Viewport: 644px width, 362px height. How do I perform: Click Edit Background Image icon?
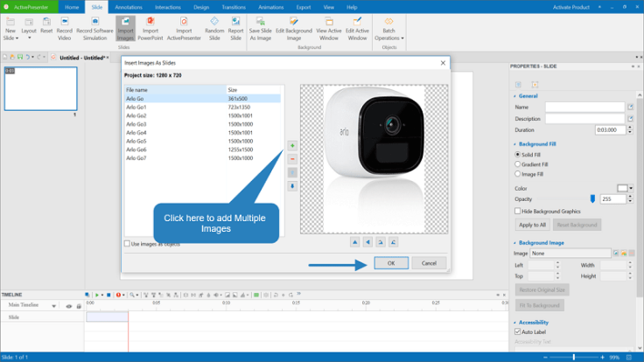pos(292,28)
